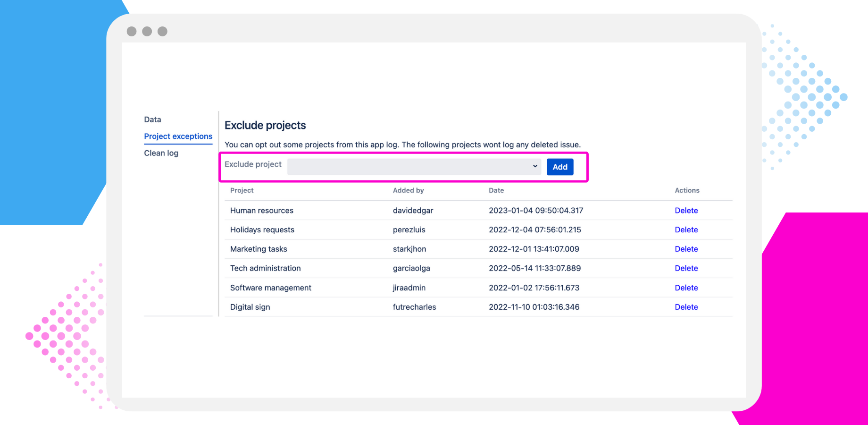
Task: Click the Date column header
Action: point(496,190)
